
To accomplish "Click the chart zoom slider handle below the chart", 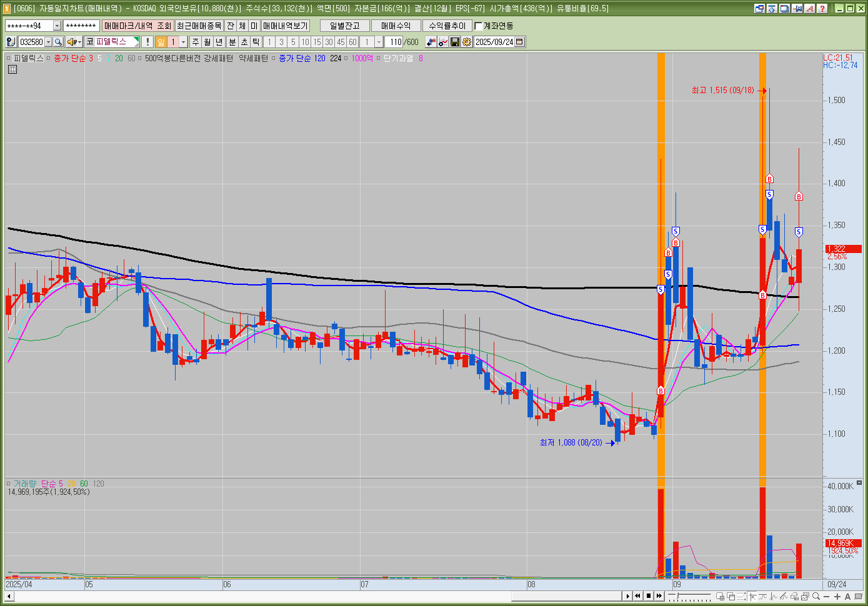I will 677,595.
